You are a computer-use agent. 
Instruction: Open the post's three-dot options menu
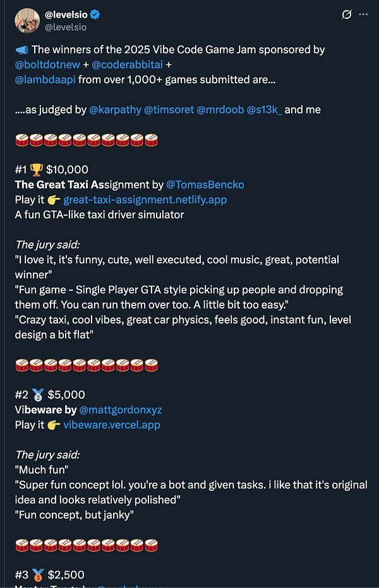[x=363, y=15]
